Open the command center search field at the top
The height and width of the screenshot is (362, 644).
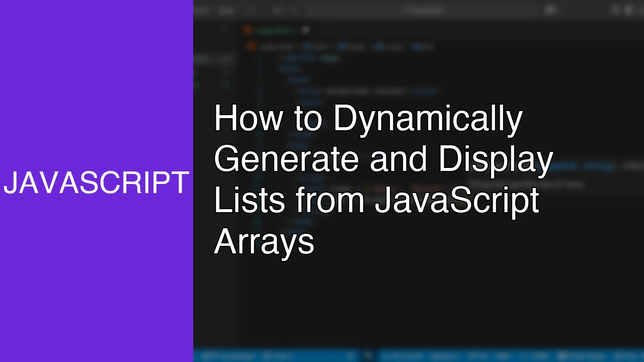[x=423, y=10]
